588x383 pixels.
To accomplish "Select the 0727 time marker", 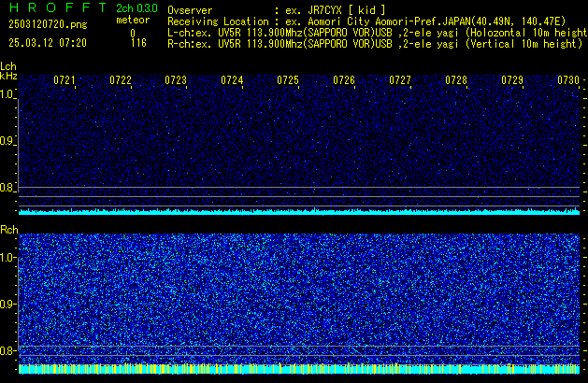I will [x=400, y=80].
